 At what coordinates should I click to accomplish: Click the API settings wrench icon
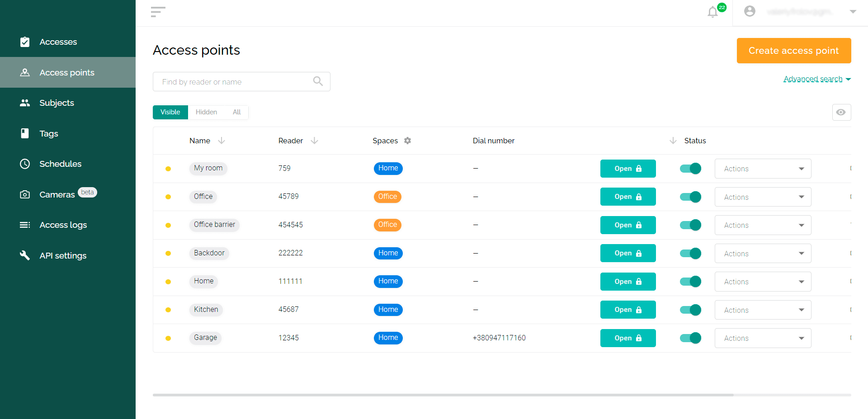click(x=25, y=255)
